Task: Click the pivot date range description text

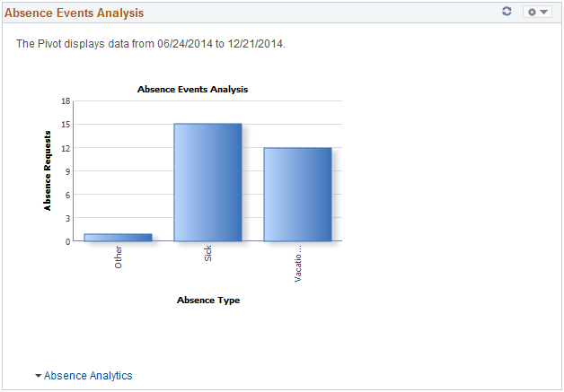Action: (x=151, y=44)
